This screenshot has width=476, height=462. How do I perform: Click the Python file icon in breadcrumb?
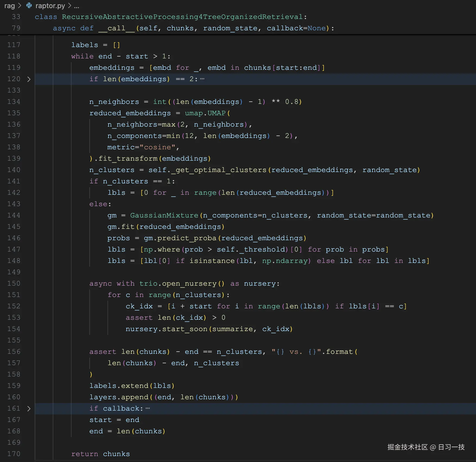(29, 5)
